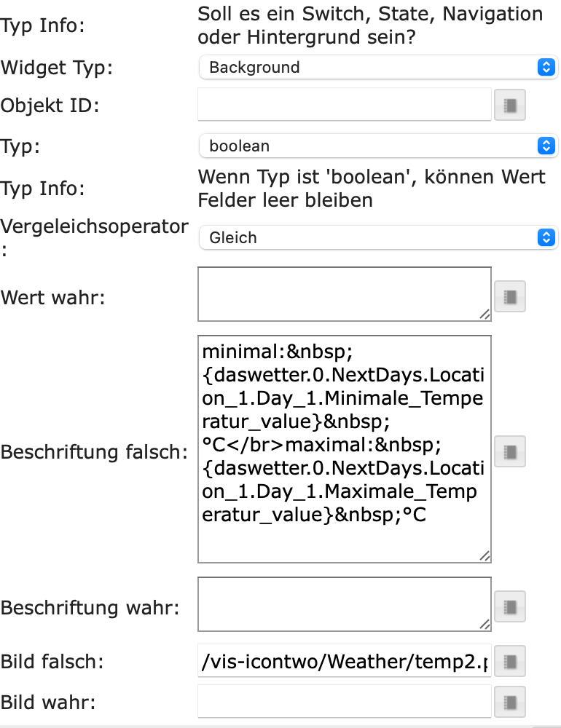561x728 pixels.
Task: Open the image browser for Bild wahr
Action: pyautogui.click(x=510, y=703)
